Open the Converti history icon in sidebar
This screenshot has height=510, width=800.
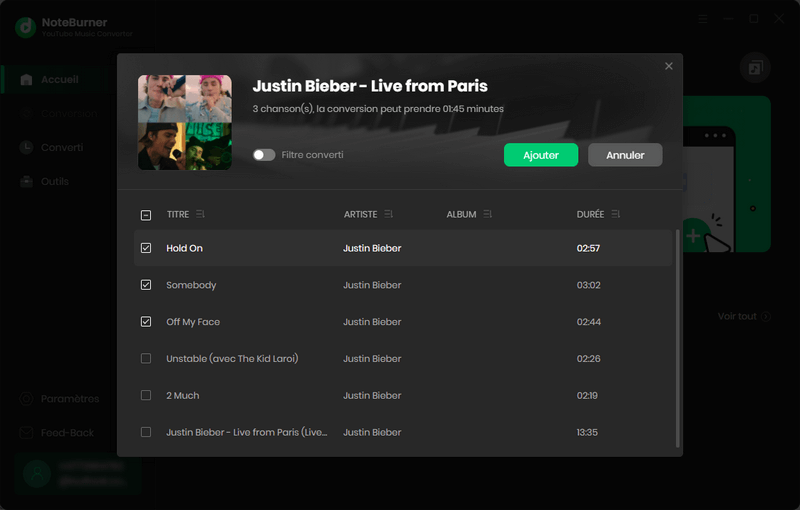pos(26,148)
